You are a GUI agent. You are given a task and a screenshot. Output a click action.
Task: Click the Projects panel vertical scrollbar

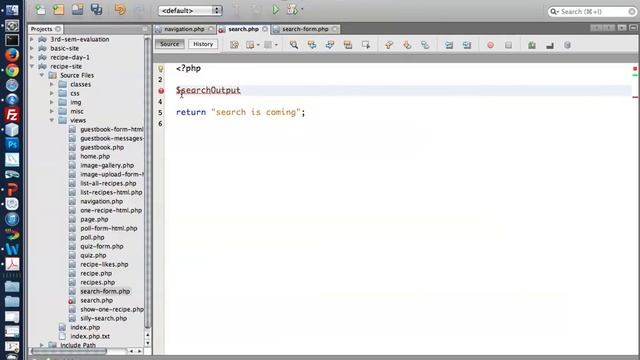click(x=148, y=182)
